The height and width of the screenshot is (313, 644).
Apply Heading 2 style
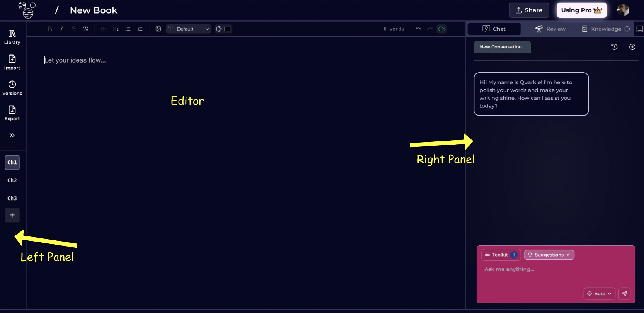click(x=116, y=29)
